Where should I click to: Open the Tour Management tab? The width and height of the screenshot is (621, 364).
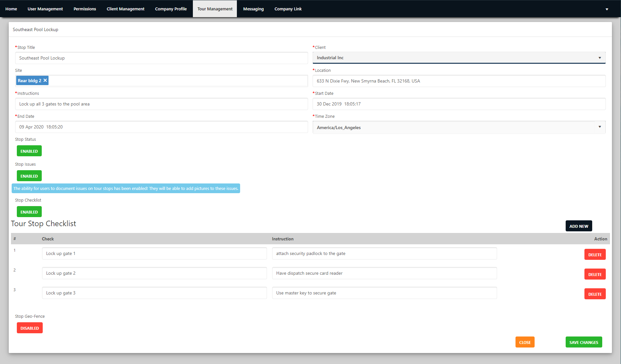215,9
